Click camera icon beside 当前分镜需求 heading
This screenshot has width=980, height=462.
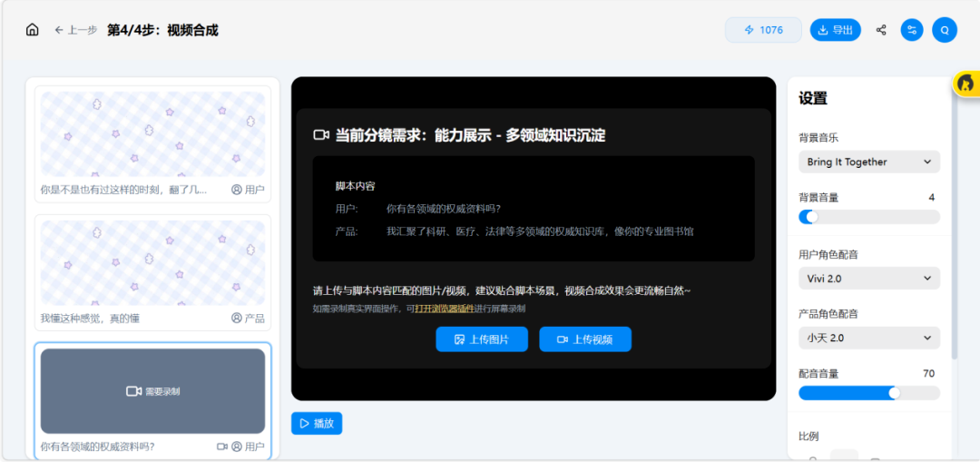[x=321, y=135]
